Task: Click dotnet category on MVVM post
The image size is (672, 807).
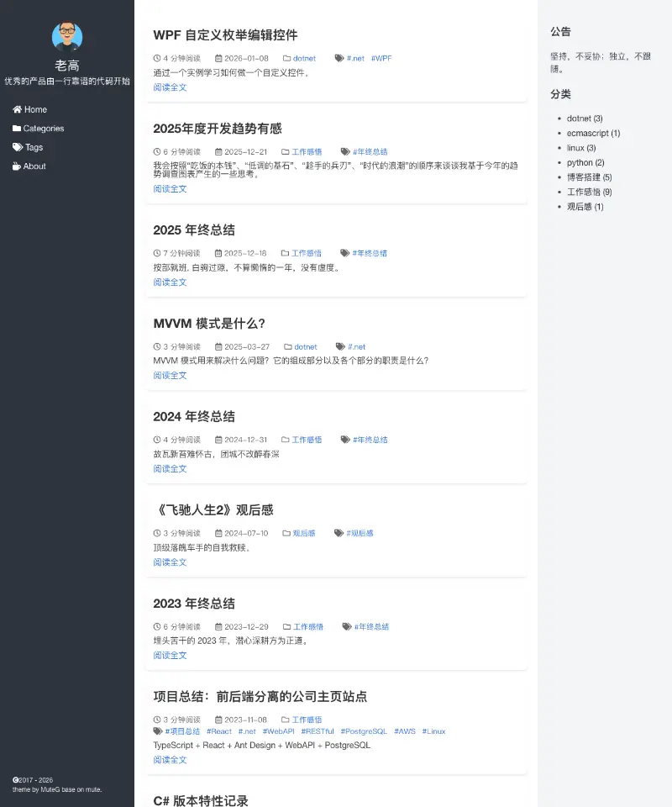Action: pos(306,347)
